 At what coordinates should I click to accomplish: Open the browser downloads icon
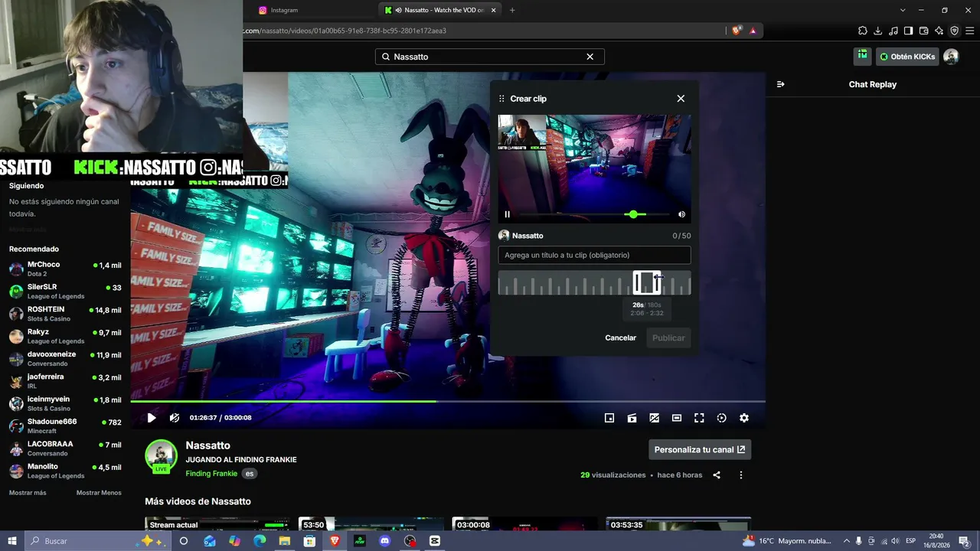tap(878, 31)
